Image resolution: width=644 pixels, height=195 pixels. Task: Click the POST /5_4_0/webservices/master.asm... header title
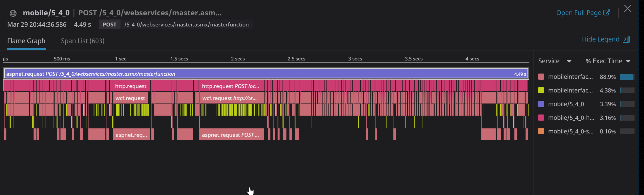pos(150,13)
